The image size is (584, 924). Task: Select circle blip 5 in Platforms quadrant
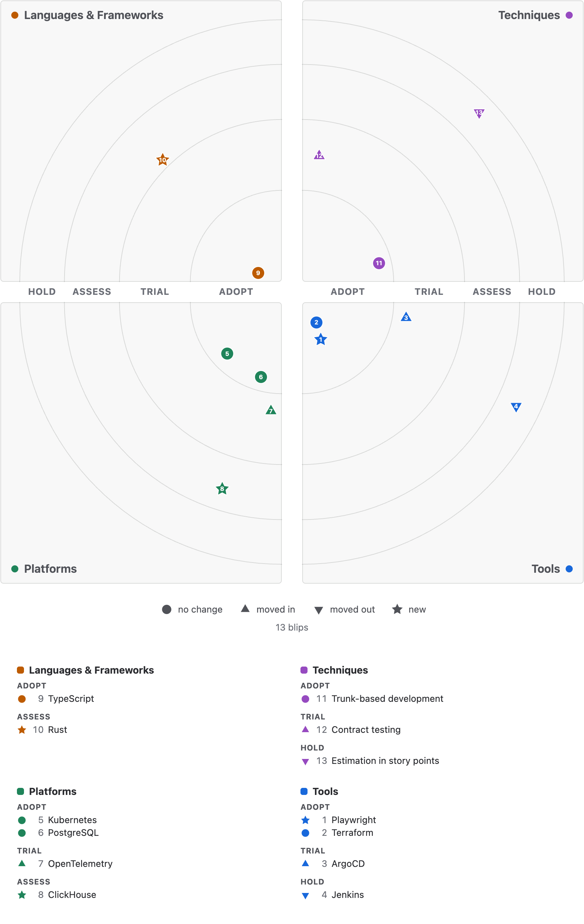point(227,353)
